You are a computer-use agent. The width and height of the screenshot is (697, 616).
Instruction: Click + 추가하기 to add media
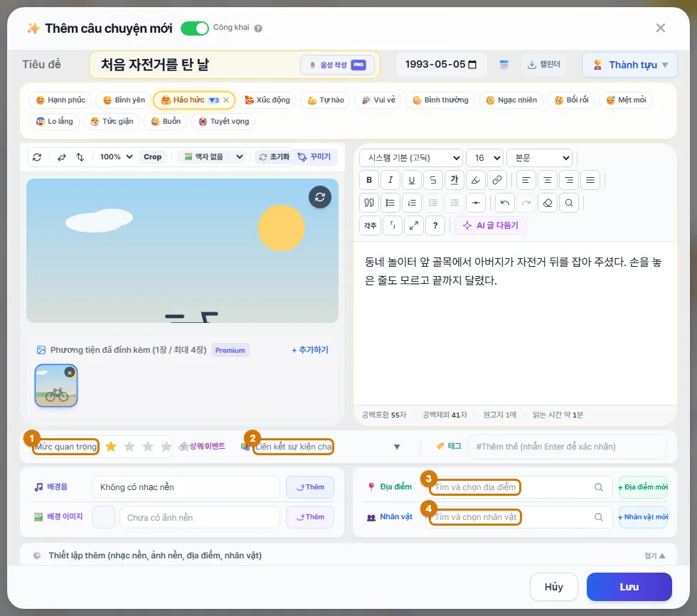[310, 350]
